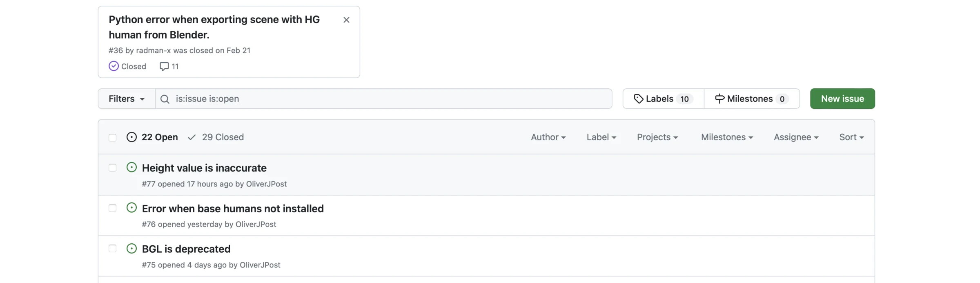Check the box for issue #77
Image resolution: width=980 pixels, height=283 pixels.
point(113,168)
